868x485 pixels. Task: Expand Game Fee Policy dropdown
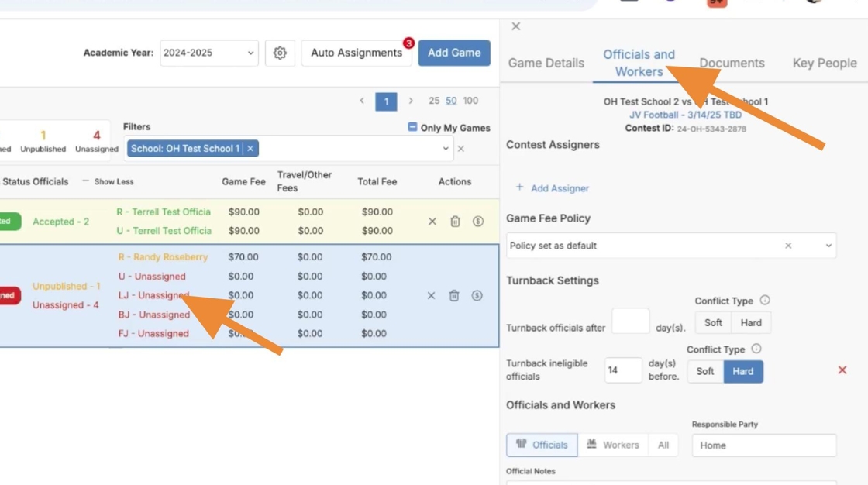828,246
